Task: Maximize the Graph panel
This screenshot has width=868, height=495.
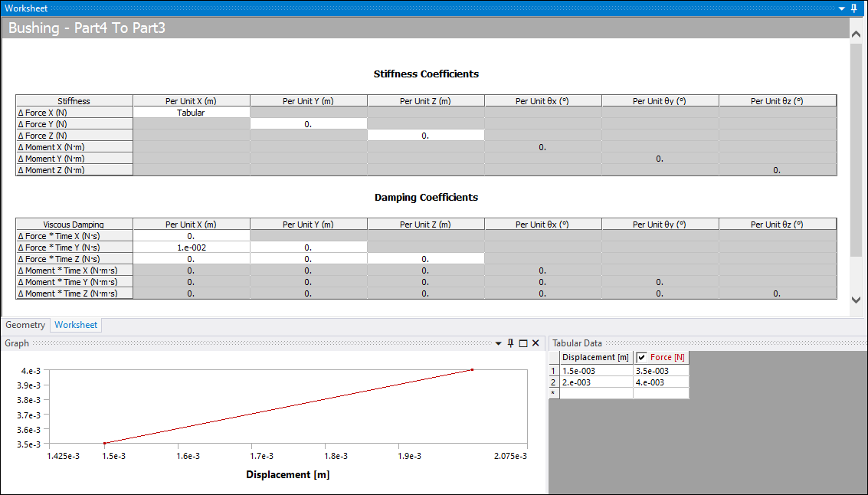Action: click(523, 343)
